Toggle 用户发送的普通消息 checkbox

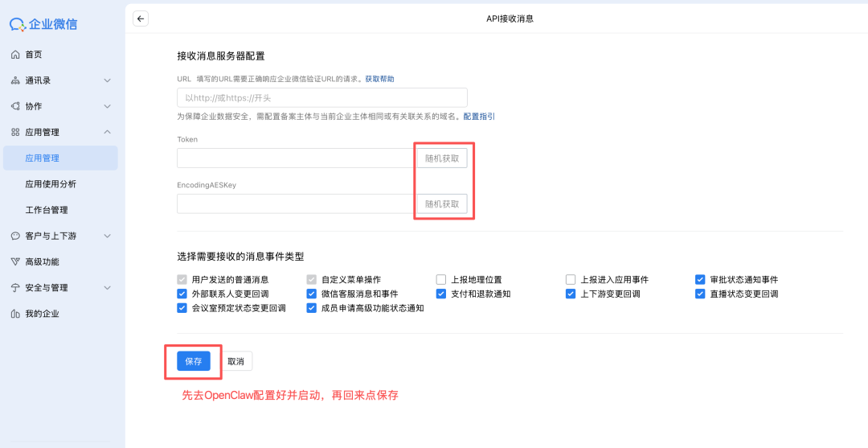tap(182, 280)
